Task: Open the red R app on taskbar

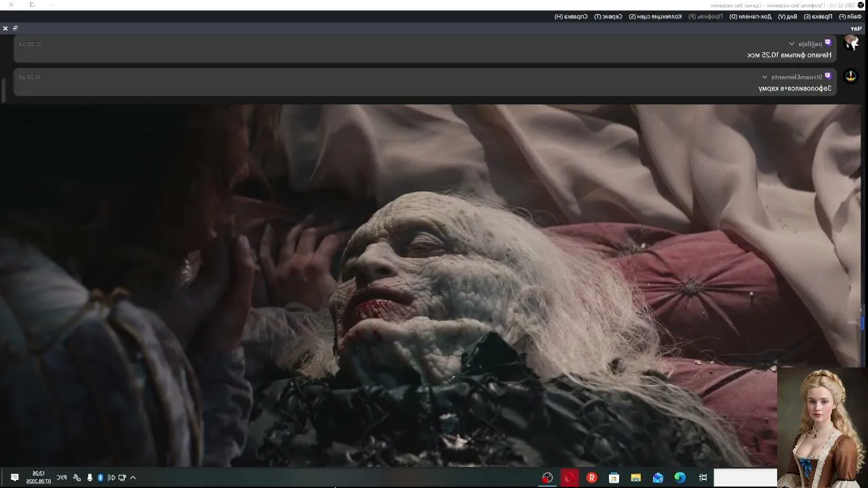Action: point(592,478)
